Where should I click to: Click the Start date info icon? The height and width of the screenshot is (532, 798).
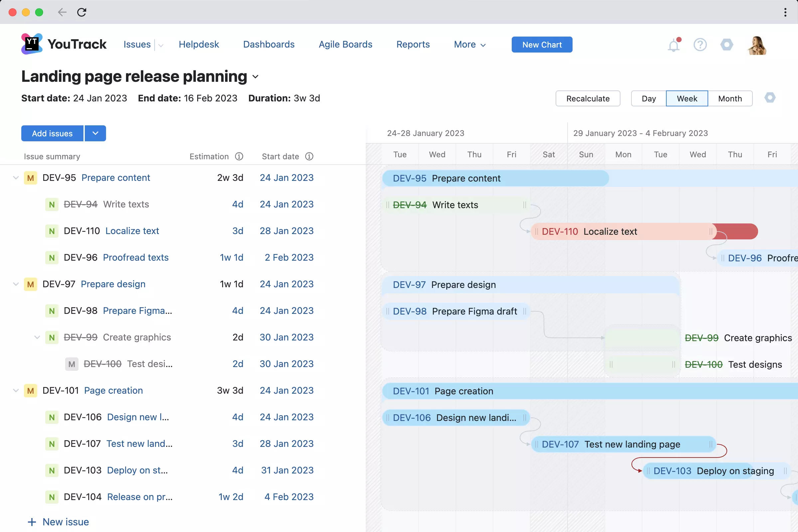[x=309, y=156]
